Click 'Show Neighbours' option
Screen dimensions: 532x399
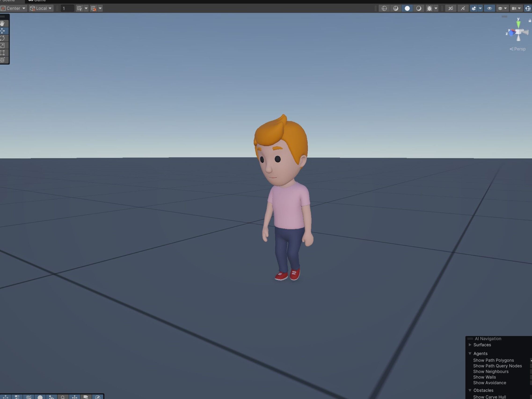(x=491, y=372)
